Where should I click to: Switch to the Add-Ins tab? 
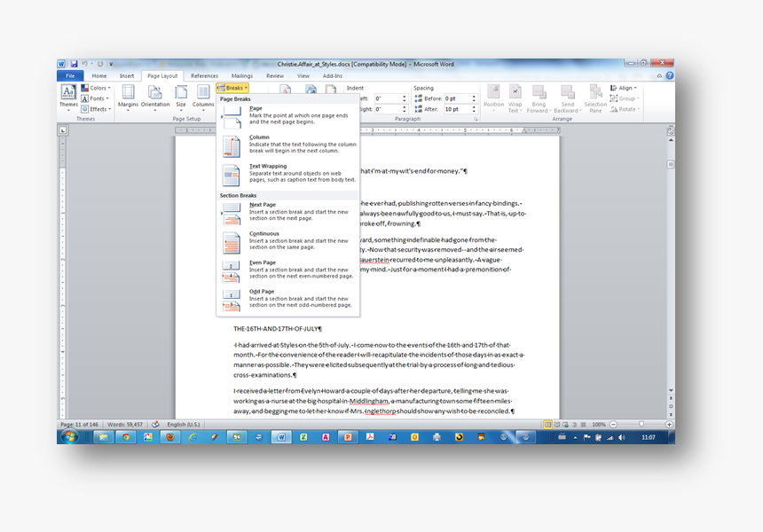coord(333,76)
